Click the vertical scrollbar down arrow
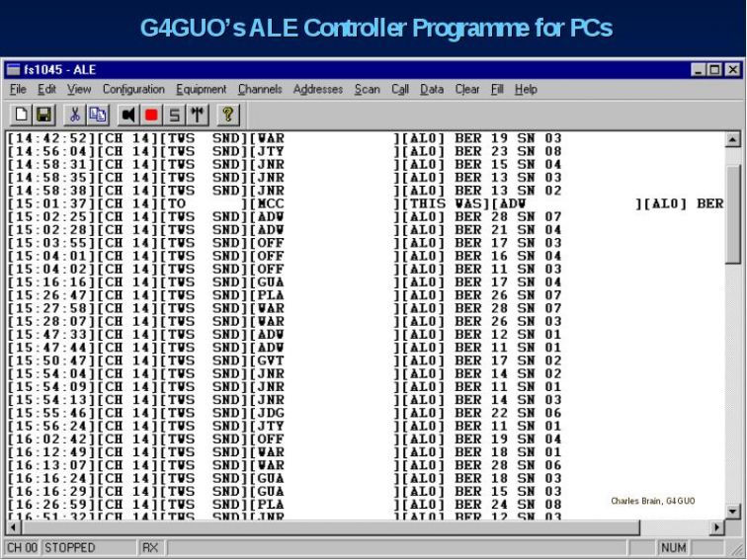Image resolution: width=747 pixels, height=560 pixels. point(733,512)
